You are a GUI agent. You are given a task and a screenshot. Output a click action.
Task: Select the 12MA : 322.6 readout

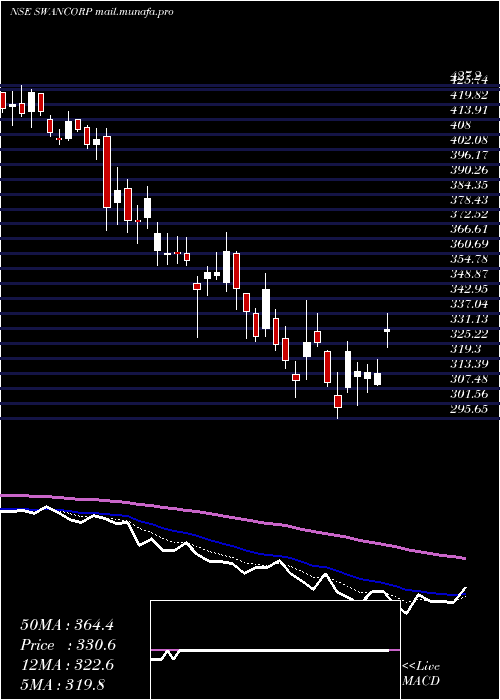67,665
